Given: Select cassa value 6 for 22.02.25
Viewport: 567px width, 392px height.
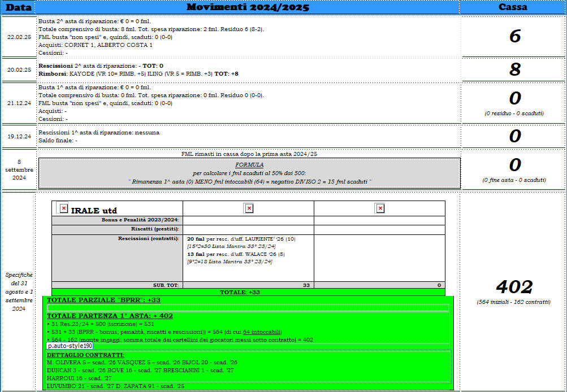Looking at the screenshot, I should click(x=514, y=37).
